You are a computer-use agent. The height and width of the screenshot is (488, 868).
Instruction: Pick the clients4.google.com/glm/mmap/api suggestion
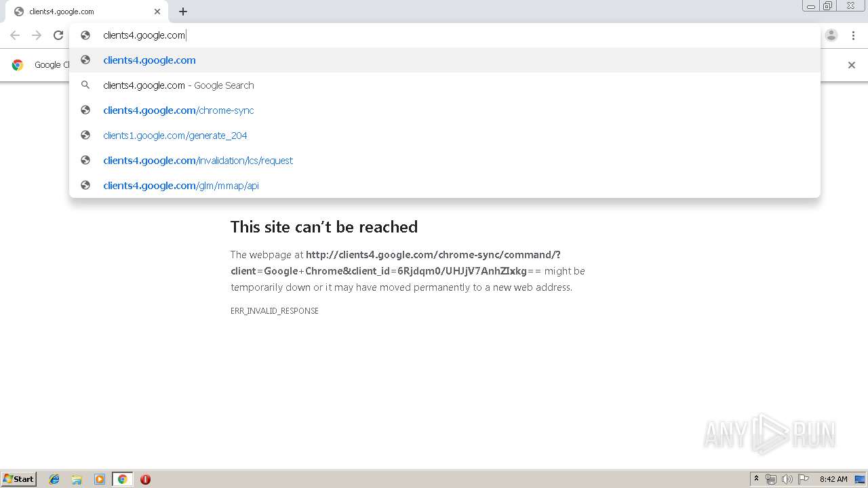445,186
